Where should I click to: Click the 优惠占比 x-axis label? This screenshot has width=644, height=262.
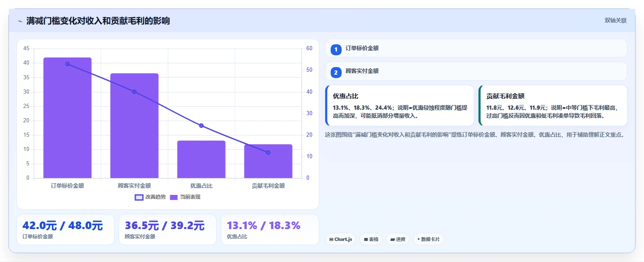(201, 186)
